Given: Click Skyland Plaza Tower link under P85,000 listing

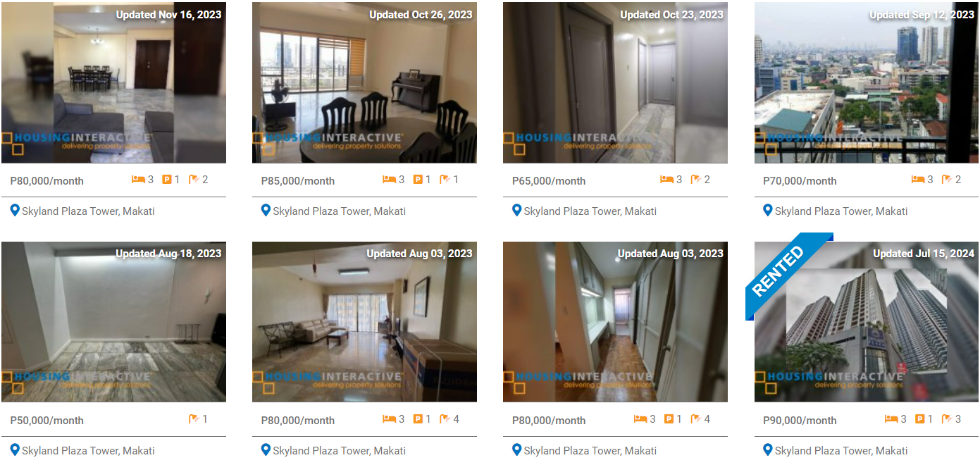Looking at the screenshot, I should click(x=340, y=211).
